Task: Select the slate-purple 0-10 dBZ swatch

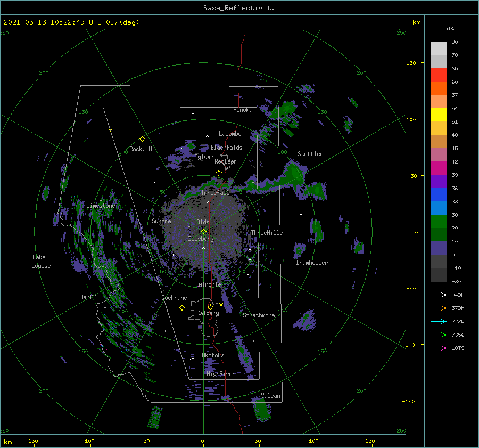Action: [x=439, y=248]
